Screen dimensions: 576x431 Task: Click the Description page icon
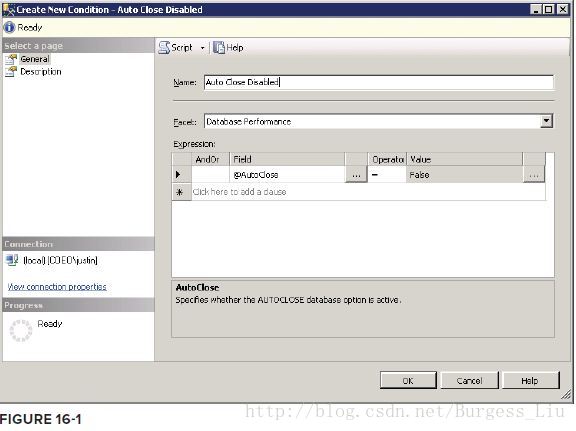click(x=11, y=72)
